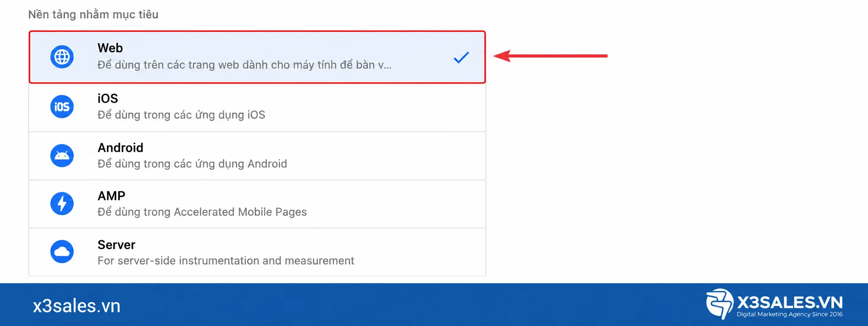Select the Web target platform title
The height and width of the screenshot is (326, 868).
pyautogui.click(x=110, y=48)
